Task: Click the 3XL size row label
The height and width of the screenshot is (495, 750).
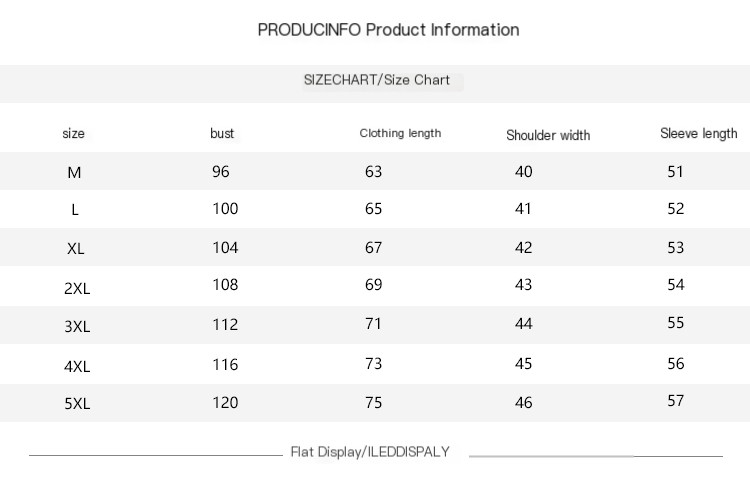Action: pyautogui.click(x=77, y=327)
